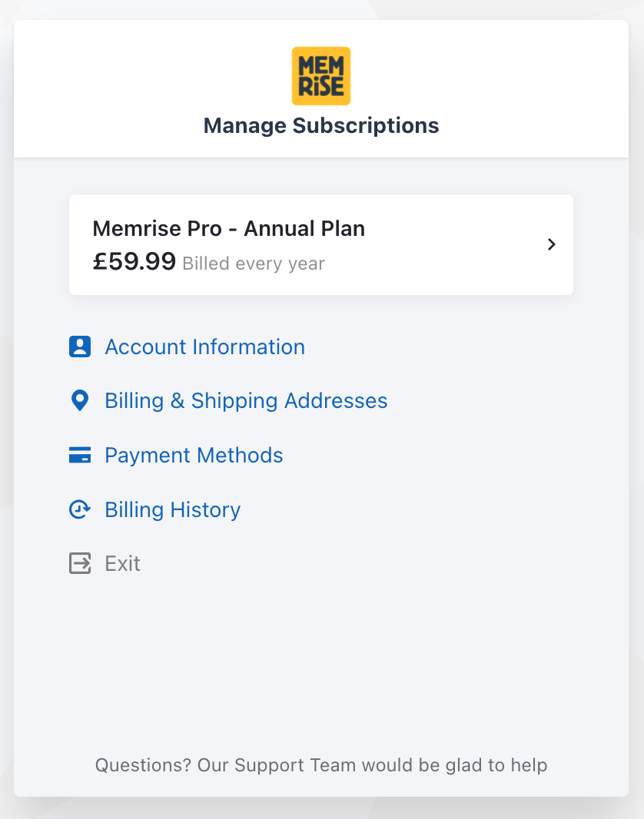Expand the subscription using the chevron arrow
This screenshot has height=819, width=644.
[551, 244]
